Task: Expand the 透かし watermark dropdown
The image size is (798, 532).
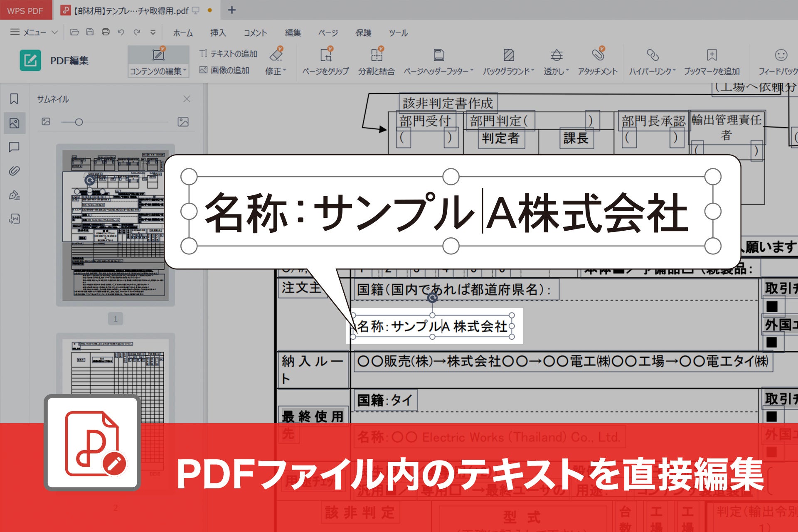Action: 556,71
